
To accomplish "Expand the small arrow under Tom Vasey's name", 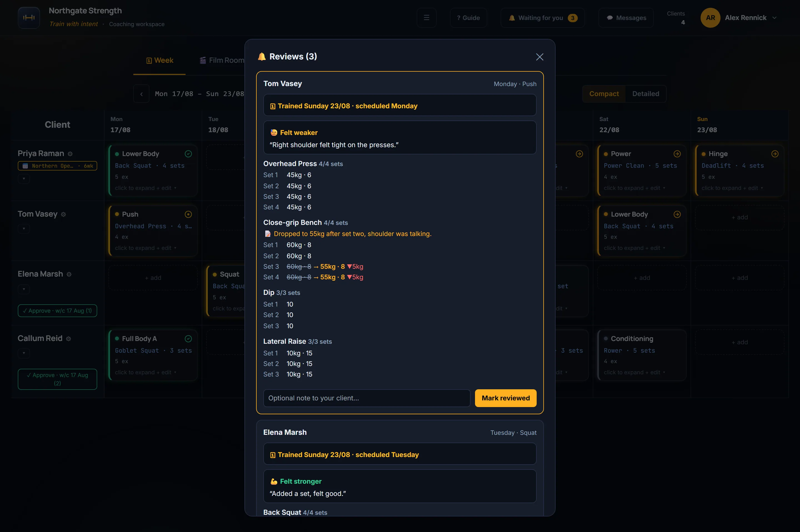I will pos(24,229).
